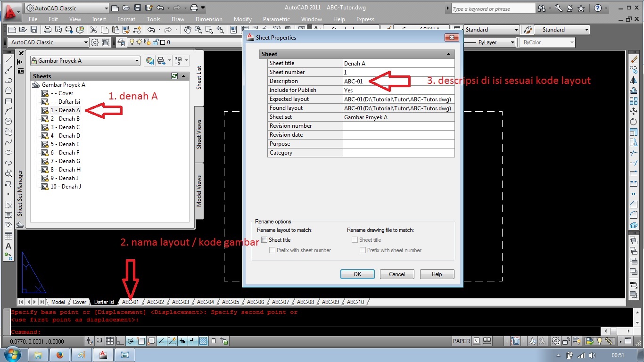Enable Sheet title under Rename layout to match

coord(264,239)
